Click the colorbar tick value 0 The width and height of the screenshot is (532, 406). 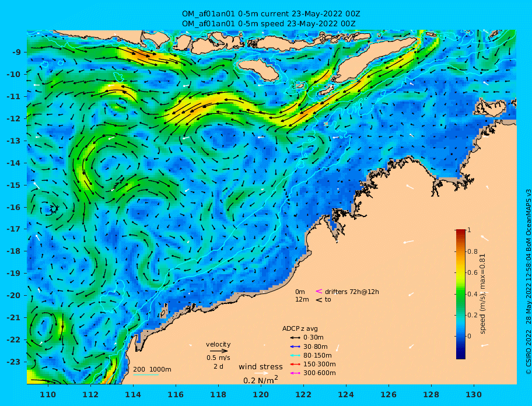coord(470,336)
